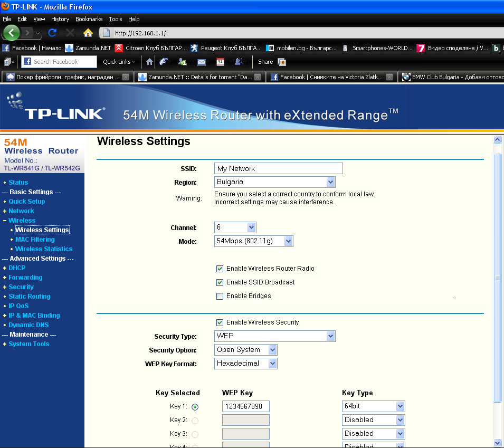The width and height of the screenshot is (504, 448).
Task: Open the Tools menu
Action: (x=116, y=19)
